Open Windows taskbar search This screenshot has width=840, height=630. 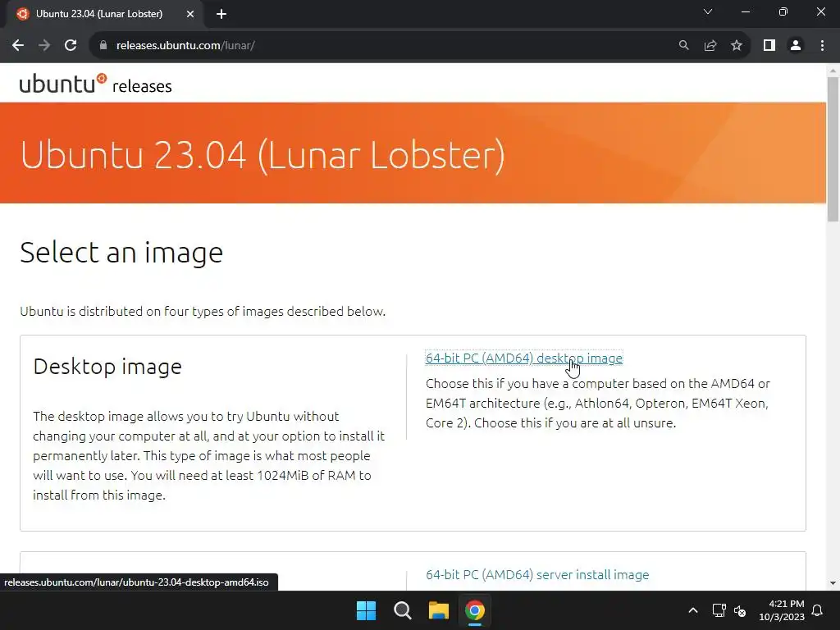point(402,610)
